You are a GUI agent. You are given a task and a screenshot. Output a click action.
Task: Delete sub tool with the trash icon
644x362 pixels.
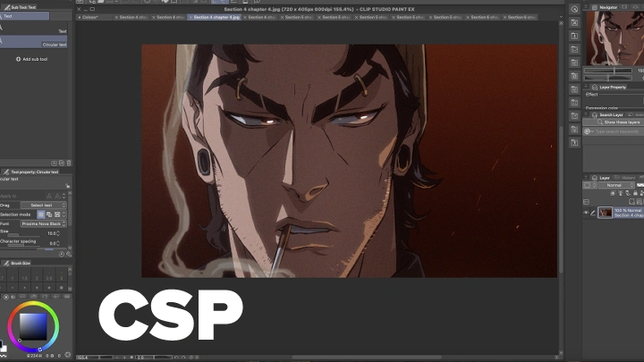[x=69, y=163]
